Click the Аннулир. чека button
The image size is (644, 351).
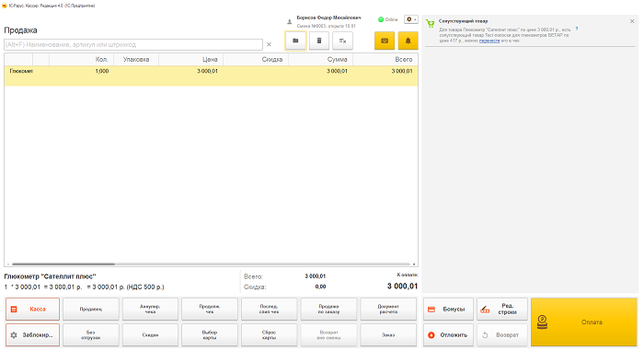coord(150,309)
